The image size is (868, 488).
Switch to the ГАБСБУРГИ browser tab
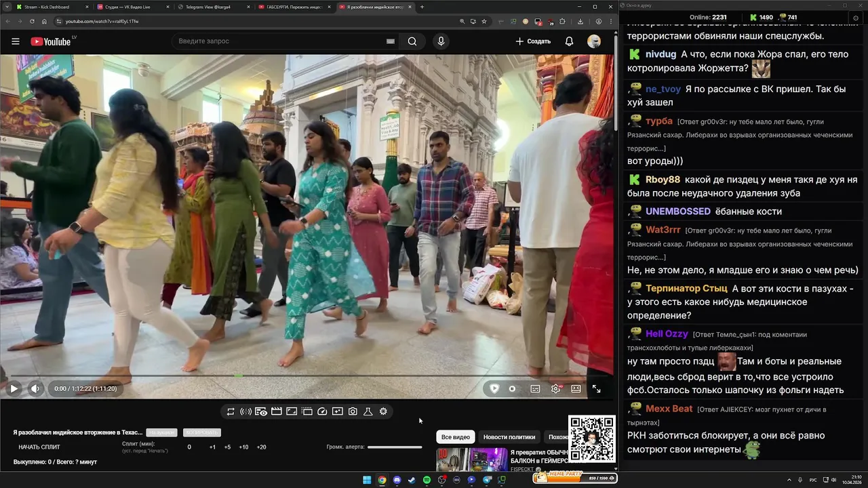294,7
